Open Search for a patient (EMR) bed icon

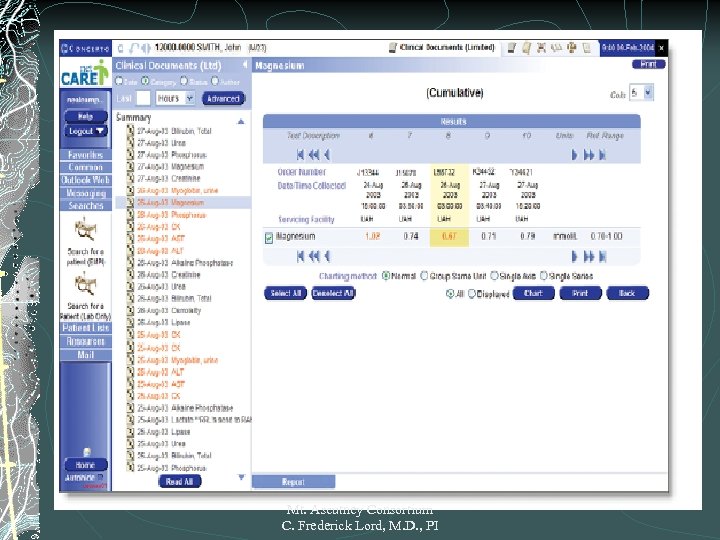coord(85,230)
